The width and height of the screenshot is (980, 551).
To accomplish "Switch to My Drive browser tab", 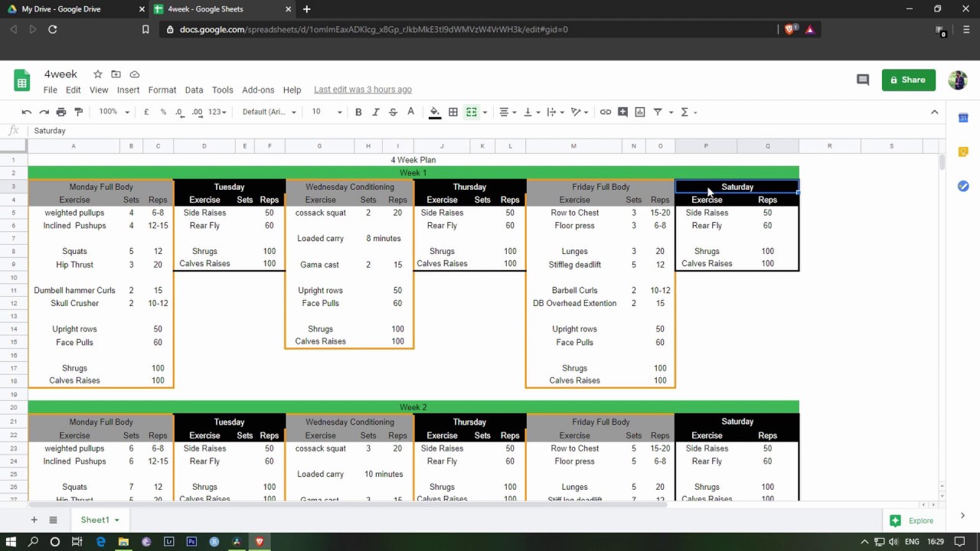I will [74, 9].
